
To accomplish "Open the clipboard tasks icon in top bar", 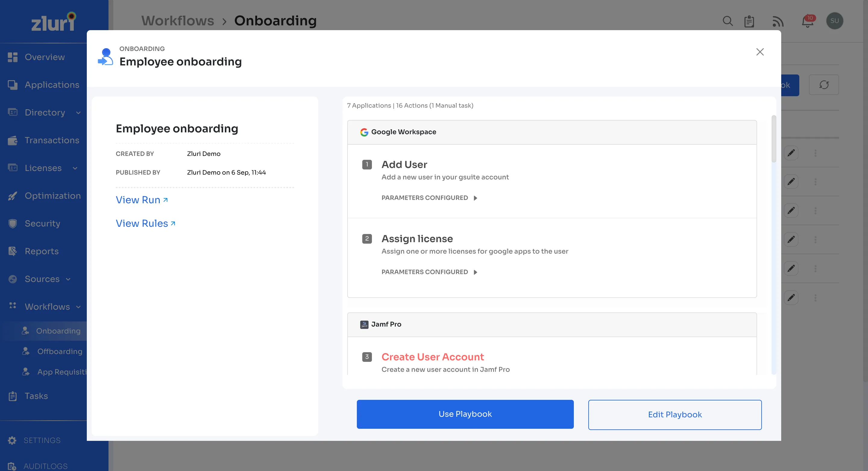I will (749, 21).
